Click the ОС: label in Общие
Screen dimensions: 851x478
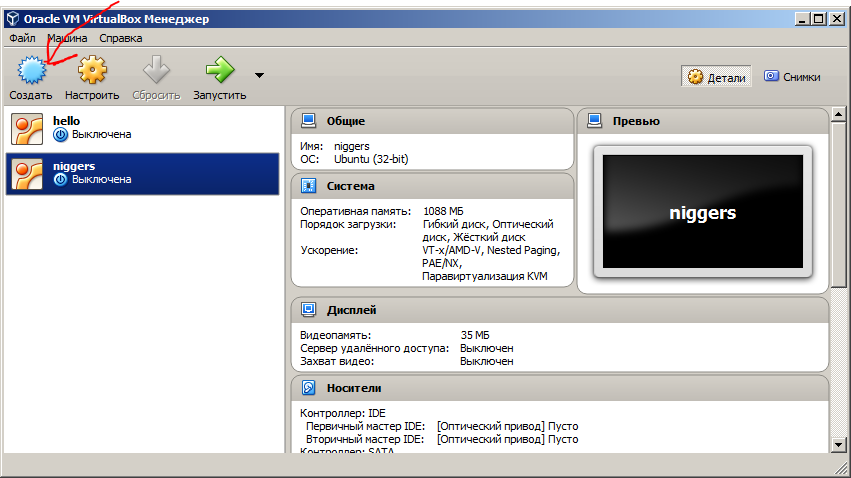309,160
